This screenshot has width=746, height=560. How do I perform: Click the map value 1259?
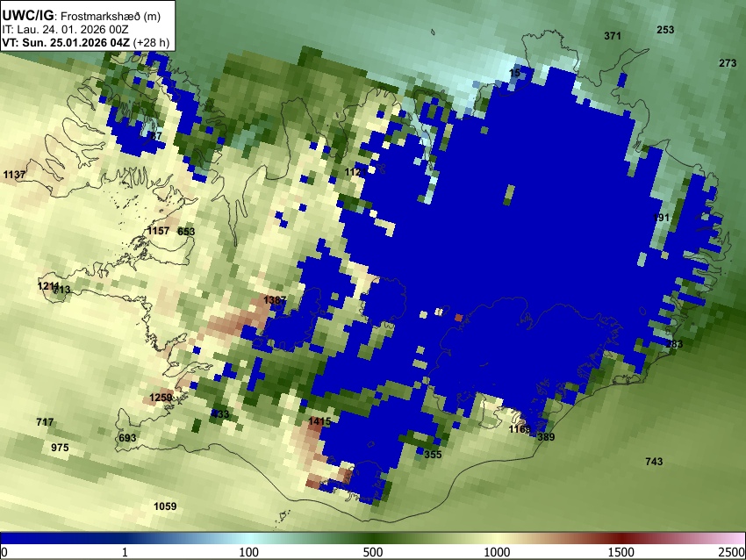coord(161,398)
